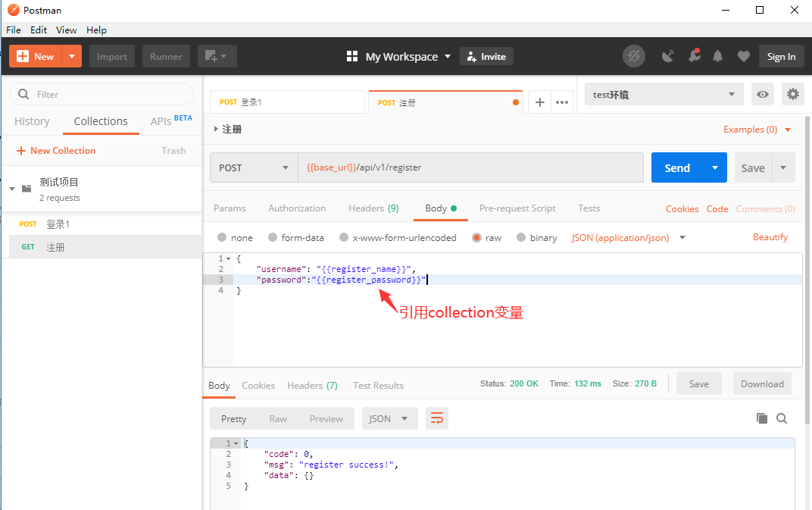The height and width of the screenshot is (510, 812).
Task: Open the Examples (0) dropdown
Action: tap(757, 129)
